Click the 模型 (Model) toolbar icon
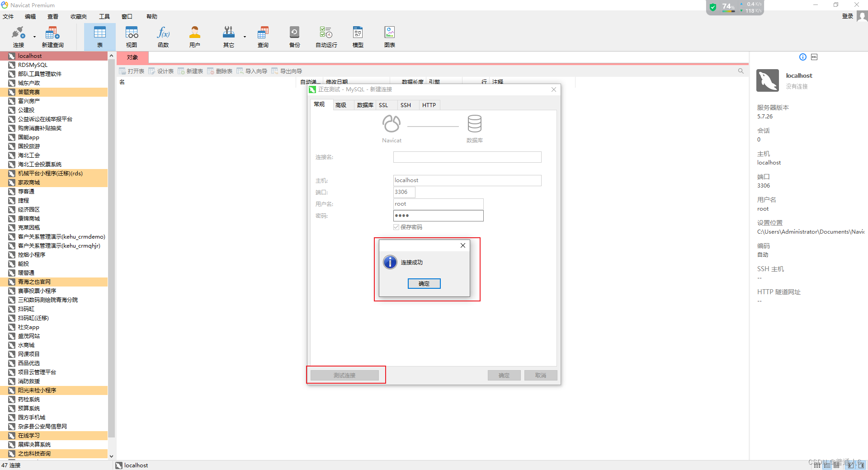Viewport: 868px width, 470px height. pos(358,37)
